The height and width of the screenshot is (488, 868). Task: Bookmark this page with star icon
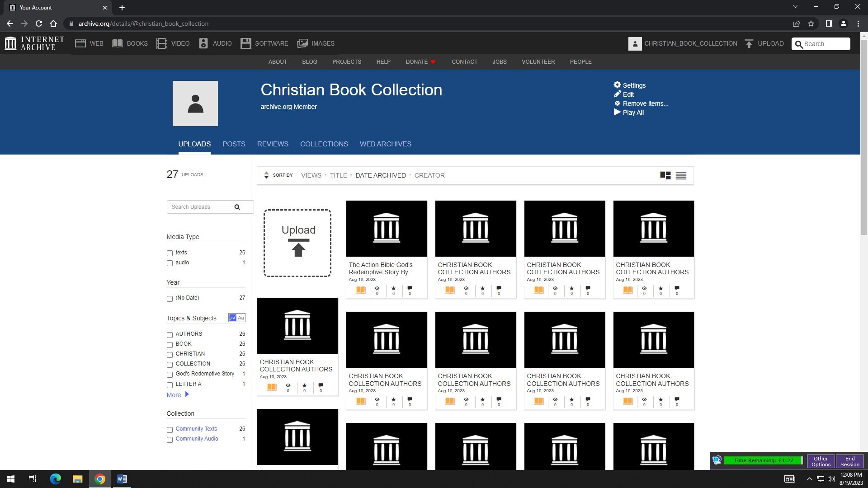[x=811, y=23]
